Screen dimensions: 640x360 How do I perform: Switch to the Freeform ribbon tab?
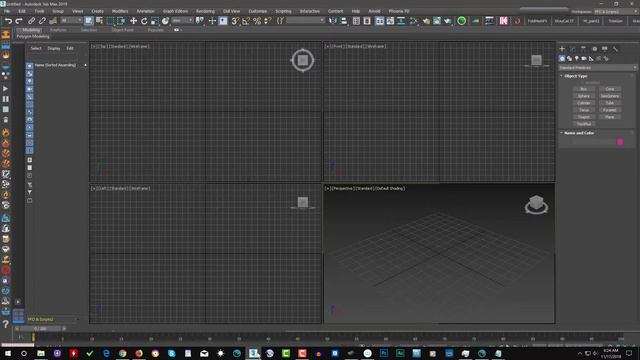[58, 30]
